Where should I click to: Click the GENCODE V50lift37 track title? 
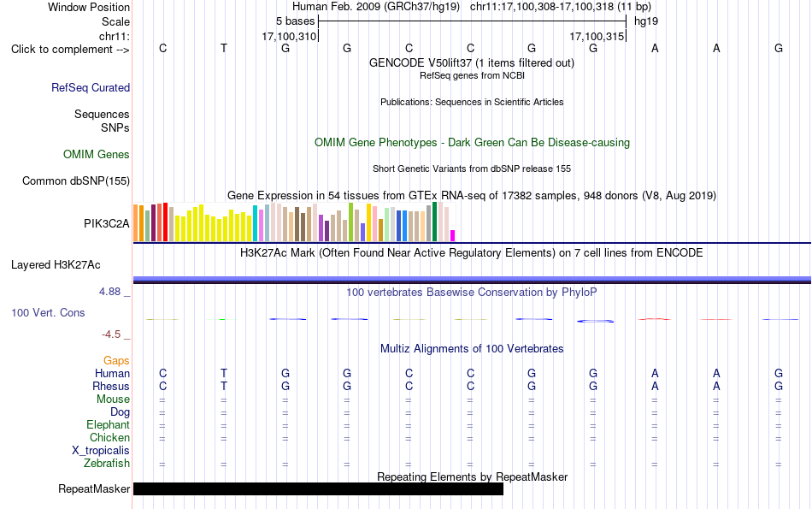472,62
